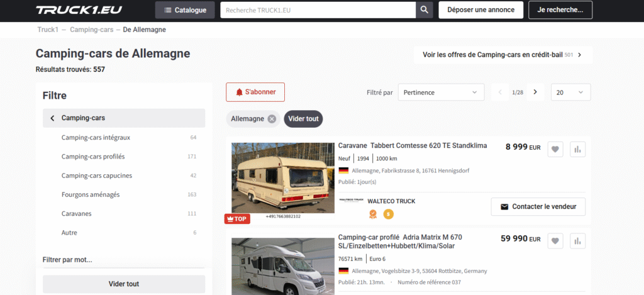Click the Filtrer par mot... label
Viewport: 644px width, 295px height.
point(67,260)
